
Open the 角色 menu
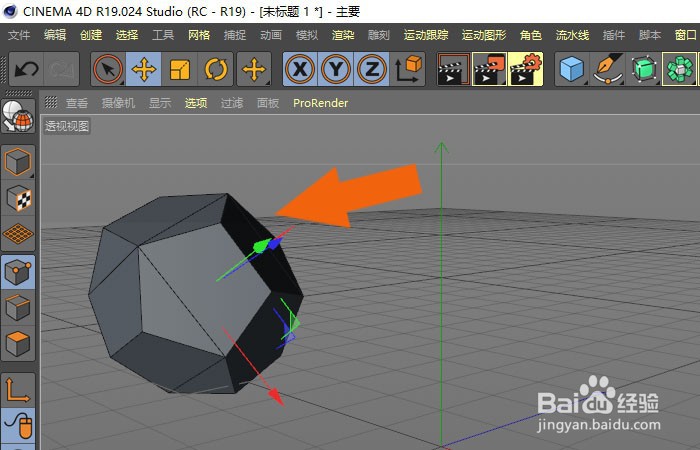tap(531, 35)
